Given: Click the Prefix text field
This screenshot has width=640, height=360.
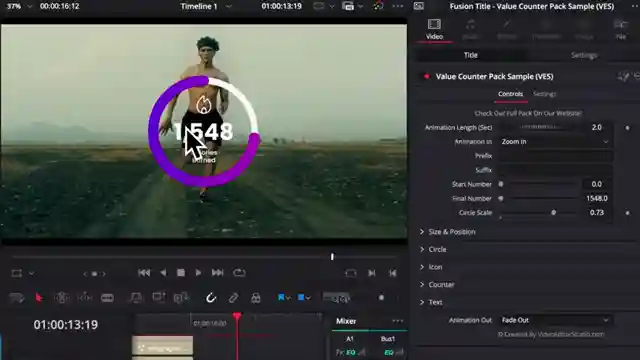Looking at the screenshot, I should click(556, 156).
